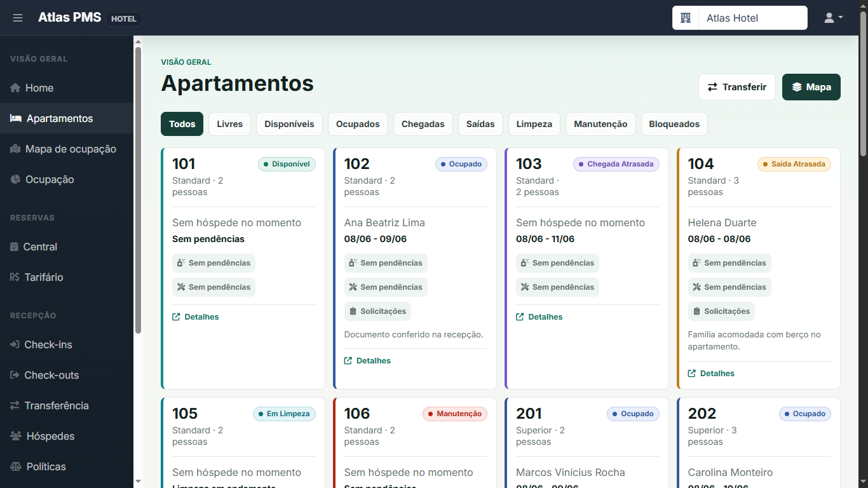Select the Bloqueados filter tab
The height and width of the screenshot is (488, 868).
tap(674, 124)
